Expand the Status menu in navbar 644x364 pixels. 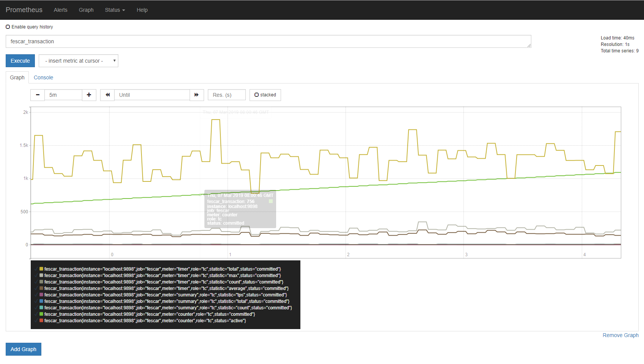115,10
